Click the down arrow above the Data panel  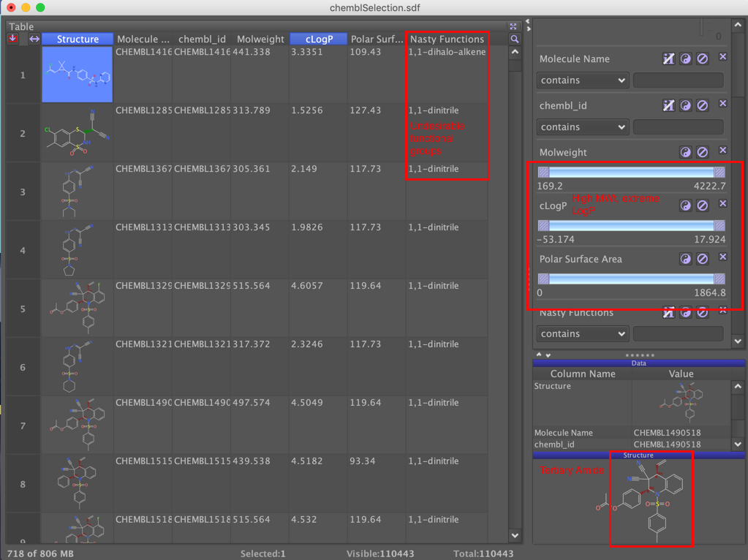point(548,355)
